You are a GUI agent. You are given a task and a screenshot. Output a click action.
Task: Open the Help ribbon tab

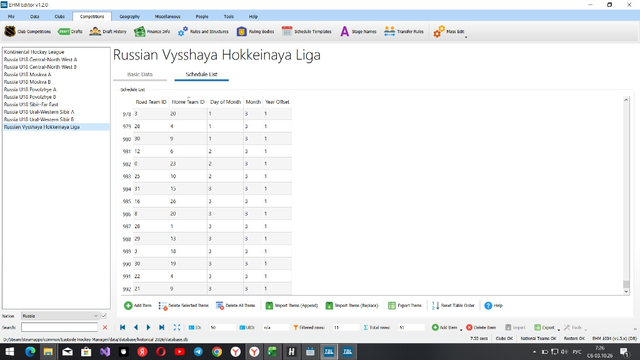coord(253,16)
